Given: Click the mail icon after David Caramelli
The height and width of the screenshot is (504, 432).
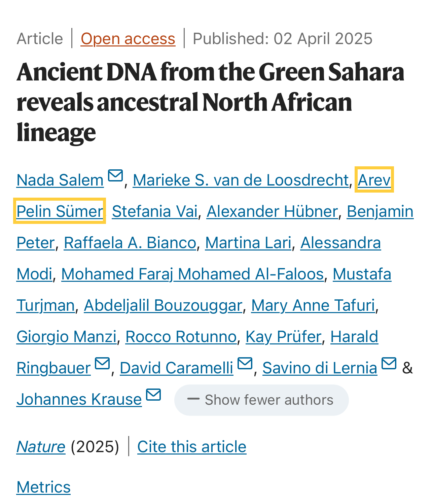Looking at the screenshot, I should (x=245, y=364).
